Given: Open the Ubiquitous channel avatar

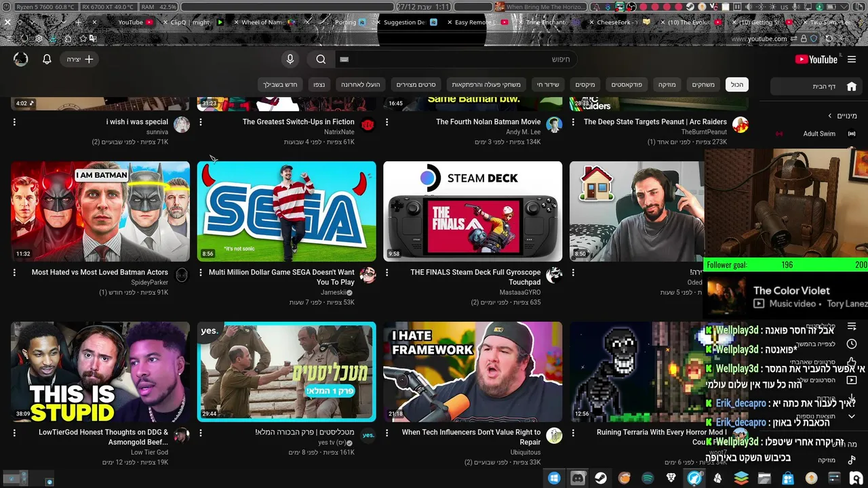Looking at the screenshot, I should (x=554, y=435).
